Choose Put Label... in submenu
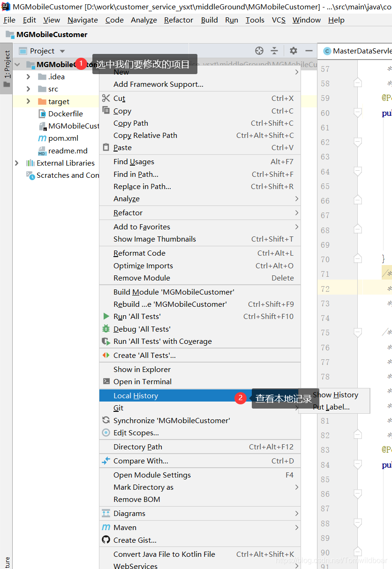The image size is (392, 569). click(x=331, y=407)
